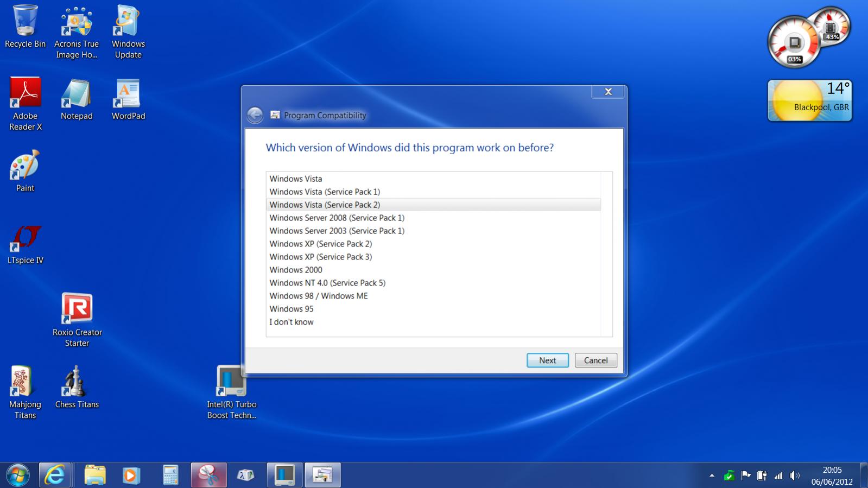Select the Roxio Creator Starter icon
The height and width of the screenshot is (488, 868).
click(77, 320)
